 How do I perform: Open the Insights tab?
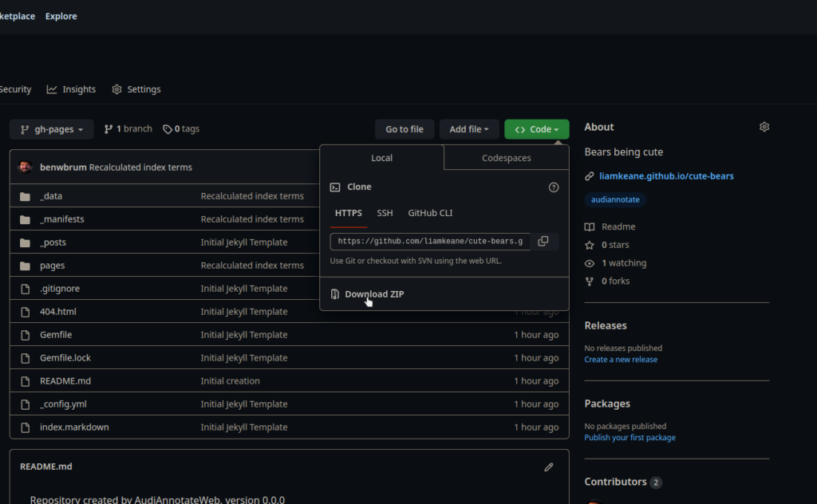pyautogui.click(x=71, y=89)
